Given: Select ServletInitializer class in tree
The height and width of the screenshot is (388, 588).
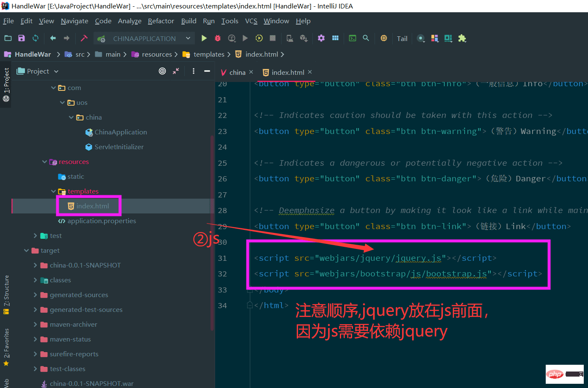Looking at the screenshot, I should click(x=119, y=147).
